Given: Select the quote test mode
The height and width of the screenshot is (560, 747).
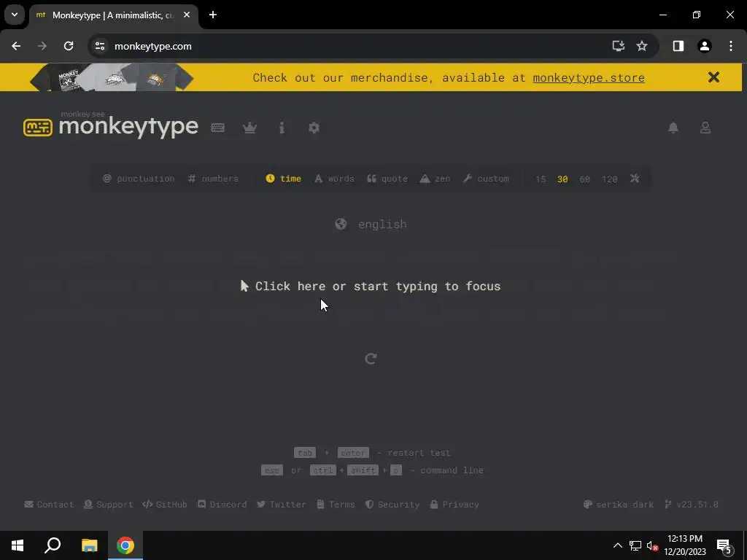Looking at the screenshot, I should point(387,179).
